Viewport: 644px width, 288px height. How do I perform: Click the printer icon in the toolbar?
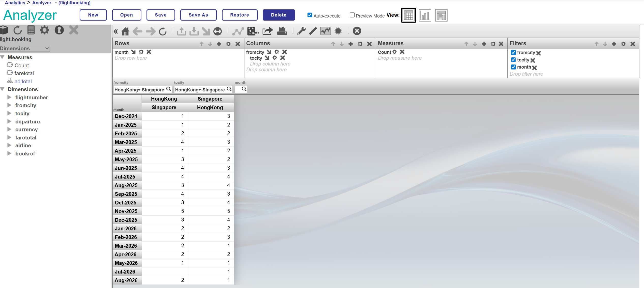(x=282, y=31)
